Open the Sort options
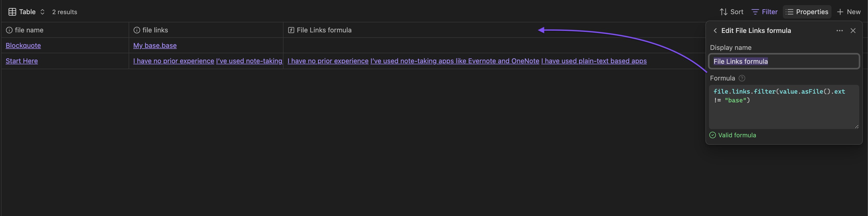868x216 pixels. pyautogui.click(x=732, y=12)
